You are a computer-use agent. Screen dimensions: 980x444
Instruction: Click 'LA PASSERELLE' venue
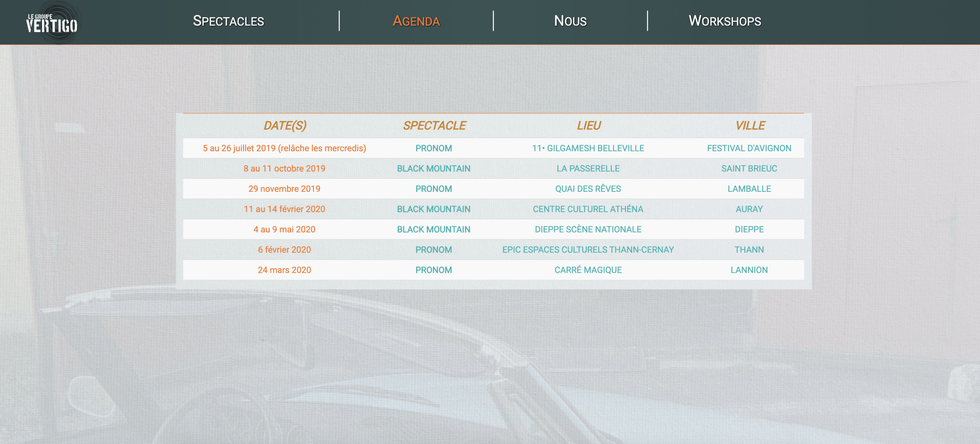point(588,168)
